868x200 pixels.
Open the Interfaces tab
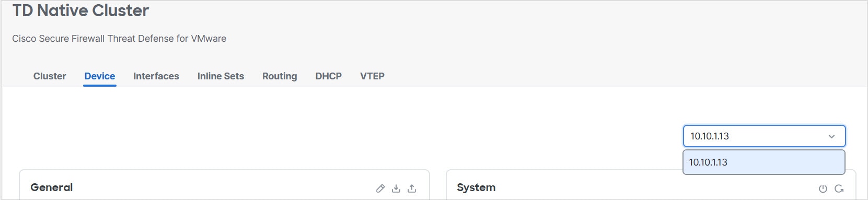point(156,76)
